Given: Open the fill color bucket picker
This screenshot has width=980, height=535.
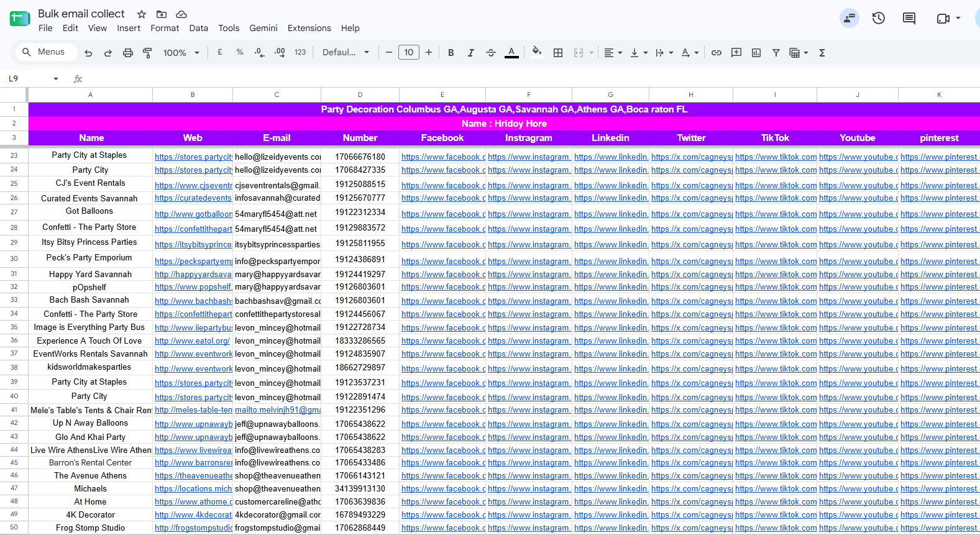Looking at the screenshot, I should tap(537, 52).
